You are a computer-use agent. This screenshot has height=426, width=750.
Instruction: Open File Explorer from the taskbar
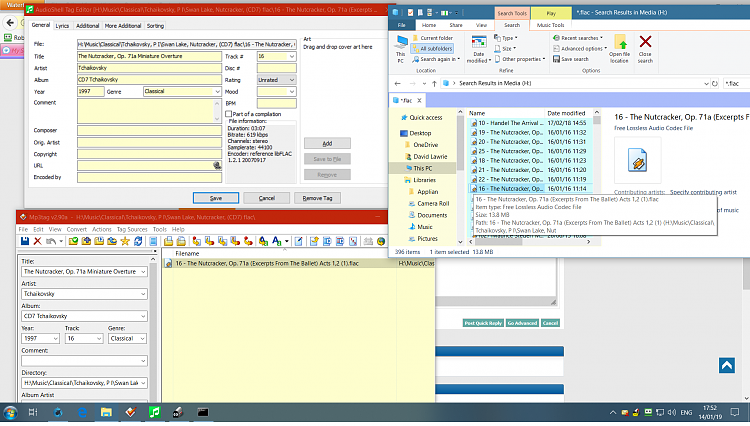[106, 412]
